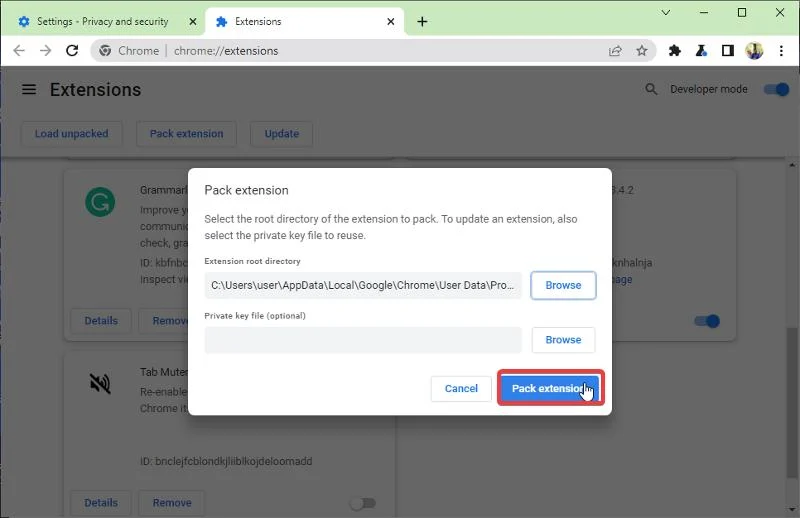Toggle Developer mode switch
Screen dimensions: 800x518
(776, 89)
